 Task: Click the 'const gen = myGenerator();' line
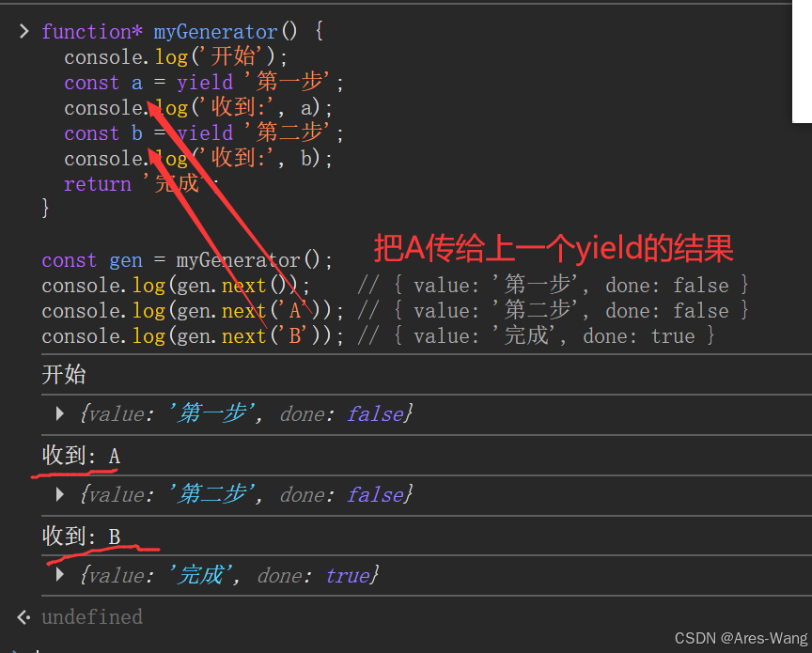pyautogui.click(x=187, y=260)
